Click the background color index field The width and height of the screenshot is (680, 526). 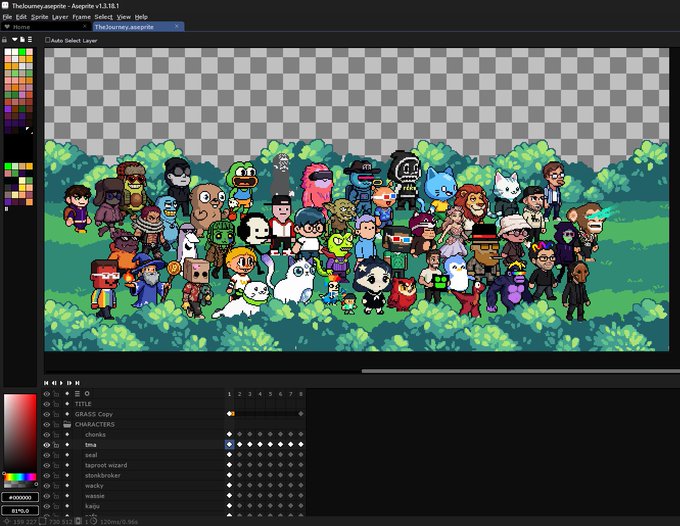coord(20,510)
